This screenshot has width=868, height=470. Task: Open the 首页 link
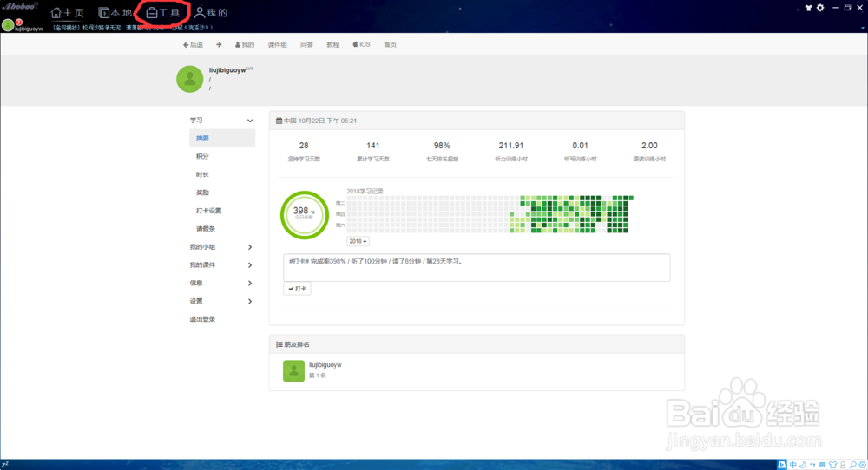[x=391, y=45]
